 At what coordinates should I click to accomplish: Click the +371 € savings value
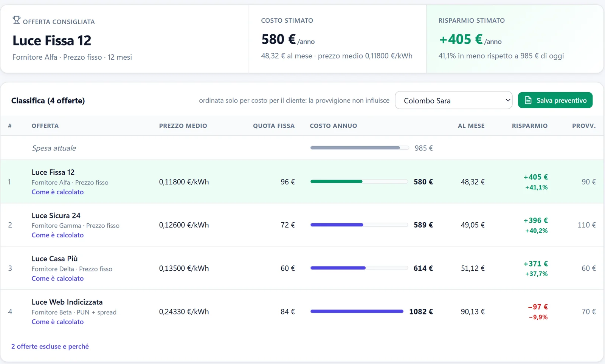click(x=535, y=264)
